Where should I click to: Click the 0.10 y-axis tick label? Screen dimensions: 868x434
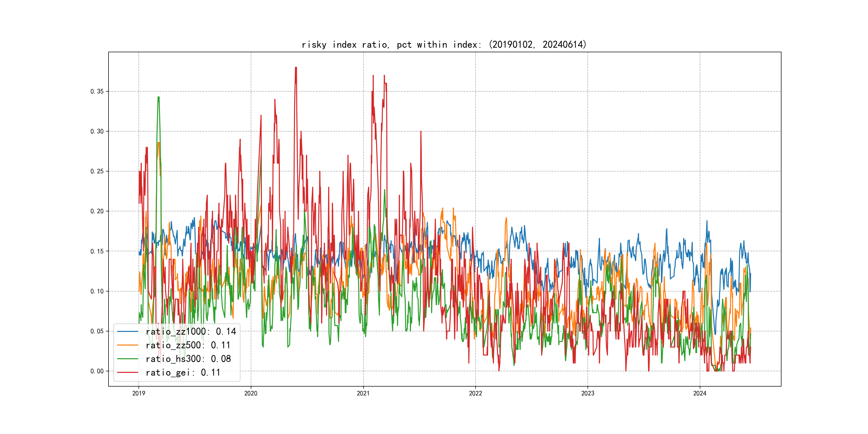pyautogui.click(x=97, y=291)
